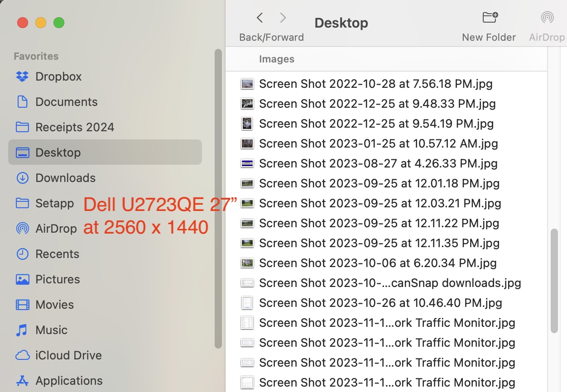Click the AirDrop toolbar icon
The height and width of the screenshot is (392, 567).
(547, 18)
